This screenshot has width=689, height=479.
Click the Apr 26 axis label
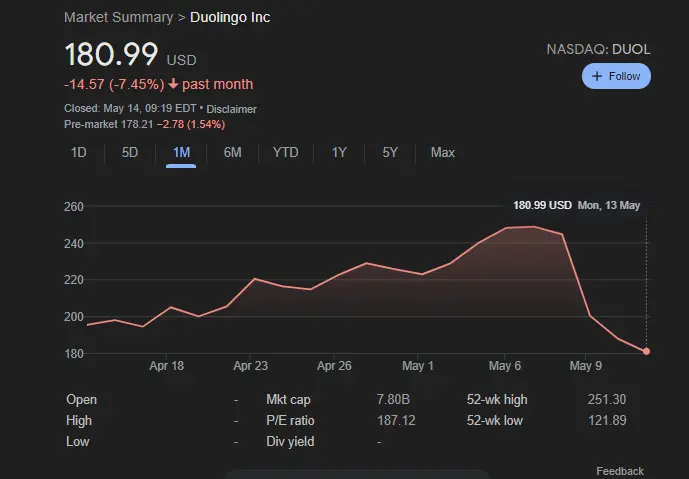click(x=334, y=366)
